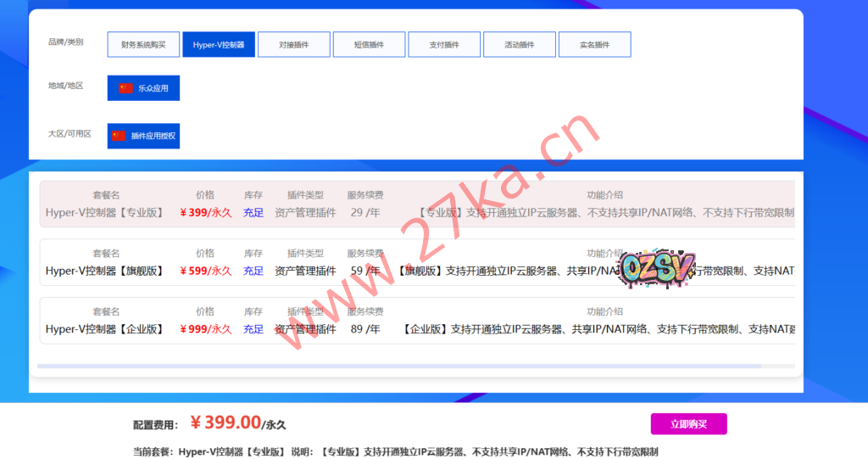This screenshot has height=459, width=868.
Task: Click the ¥399.00 configuration fee total
Action: point(225,423)
